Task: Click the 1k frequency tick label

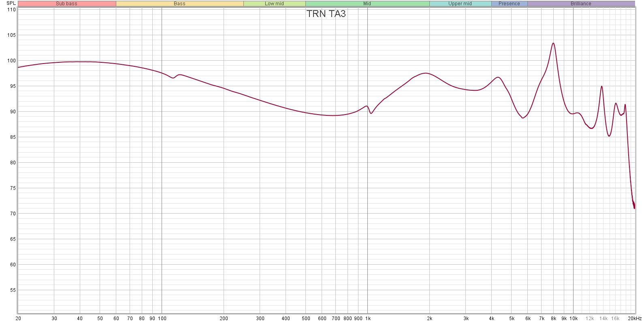Action: coord(368,319)
